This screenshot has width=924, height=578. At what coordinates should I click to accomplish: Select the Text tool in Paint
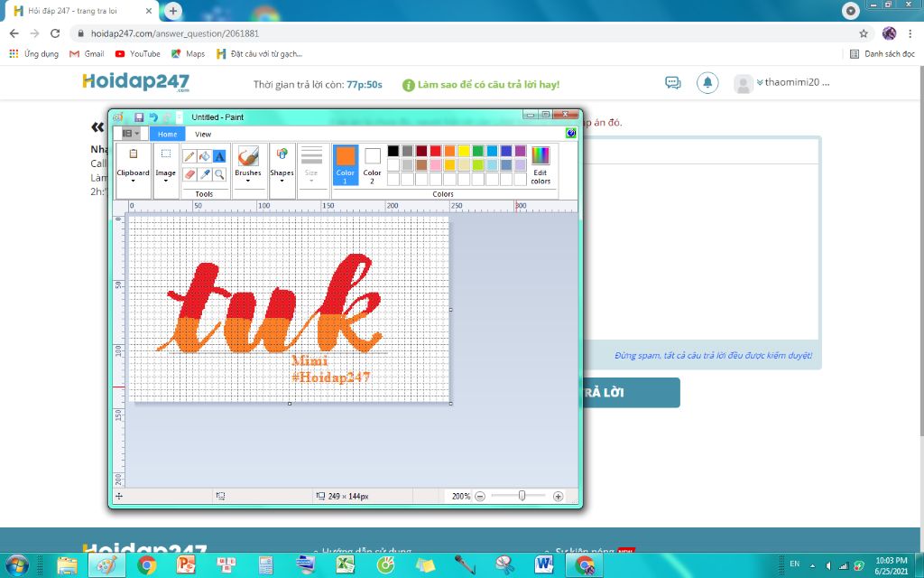[x=219, y=156]
